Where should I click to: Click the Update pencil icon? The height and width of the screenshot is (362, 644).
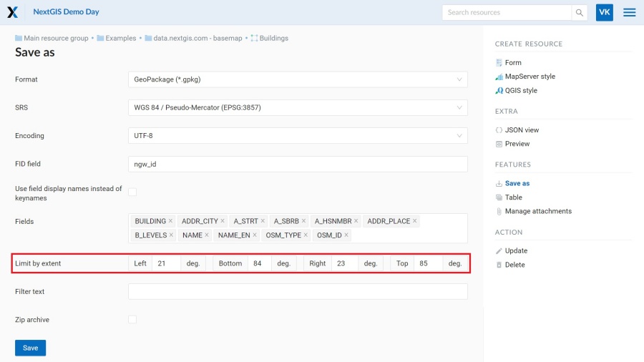coord(499,251)
